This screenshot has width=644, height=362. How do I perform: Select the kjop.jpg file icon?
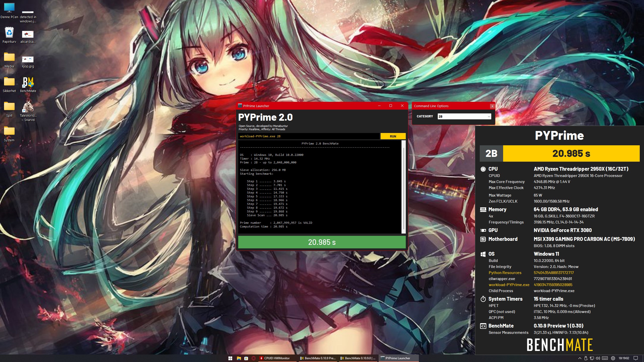pos(28,62)
